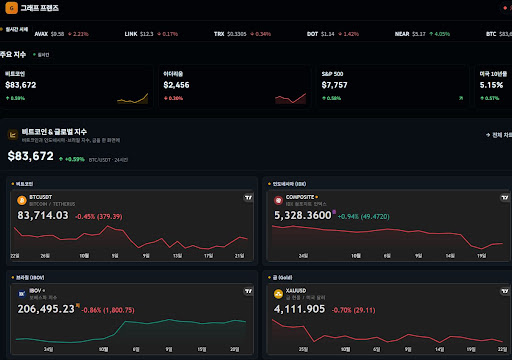512x360 pixels.
Task: Select the 10-year yield 5.15% card
Action: click(x=494, y=87)
